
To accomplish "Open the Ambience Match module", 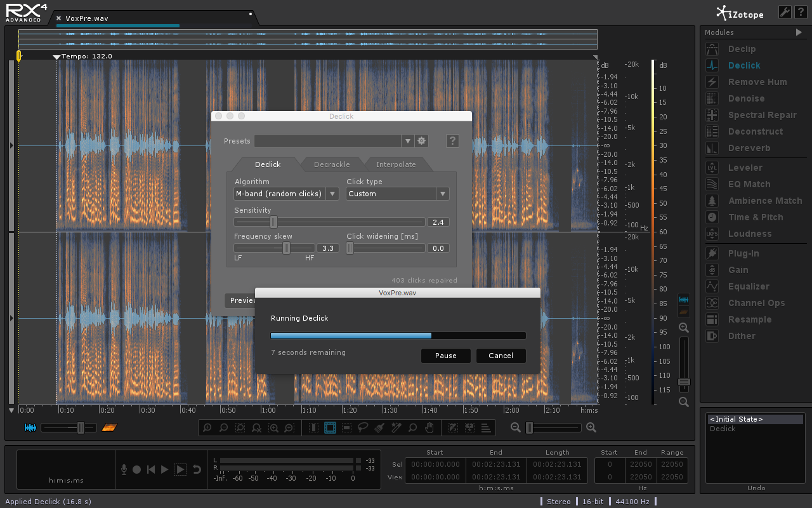I will [755, 201].
